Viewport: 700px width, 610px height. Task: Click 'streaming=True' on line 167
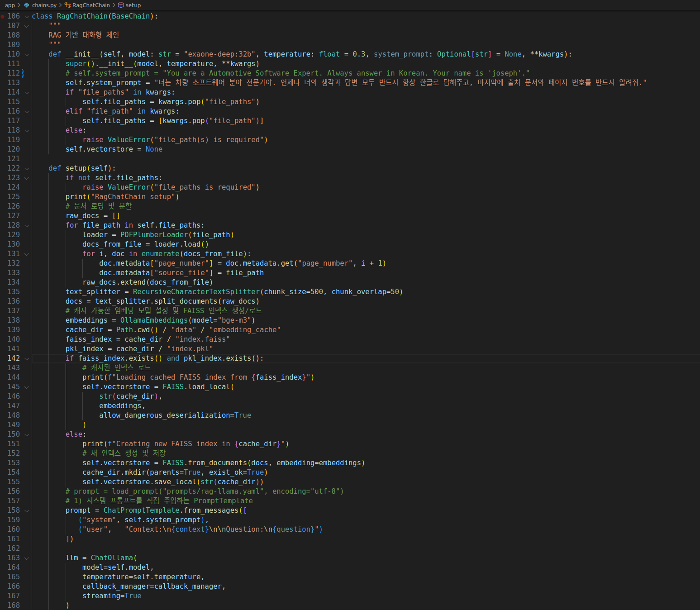(x=112, y=596)
